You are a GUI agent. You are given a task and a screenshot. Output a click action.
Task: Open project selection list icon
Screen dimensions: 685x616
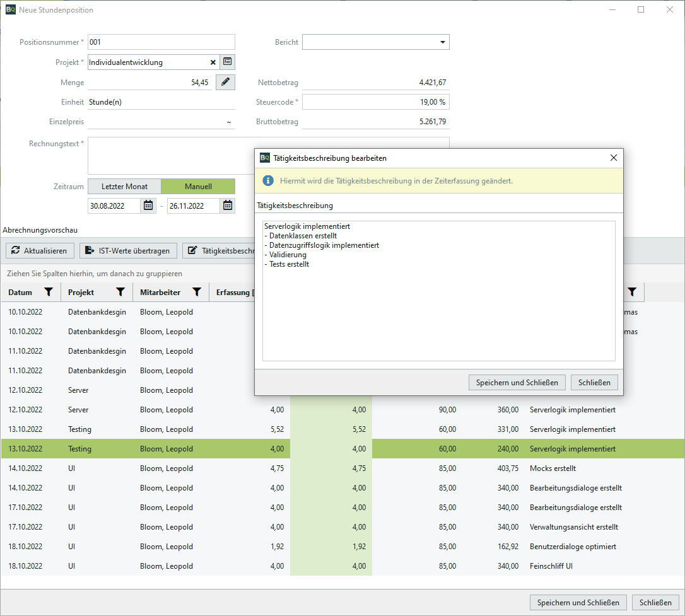[227, 62]
